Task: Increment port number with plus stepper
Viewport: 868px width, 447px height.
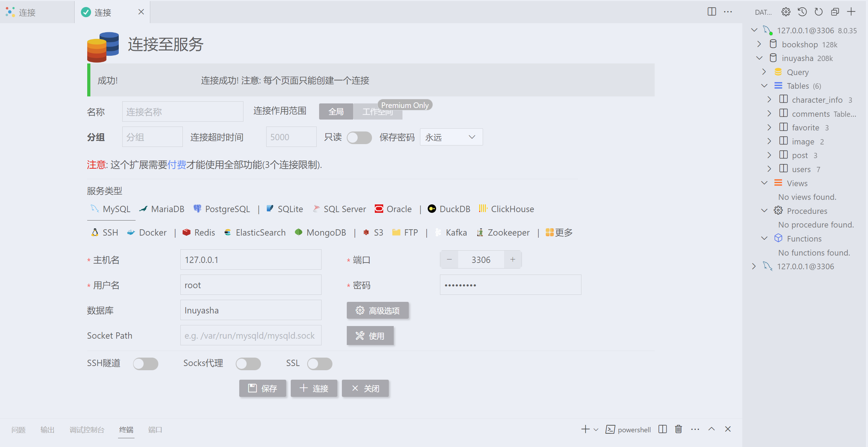Action: click(x=511, y=260)
